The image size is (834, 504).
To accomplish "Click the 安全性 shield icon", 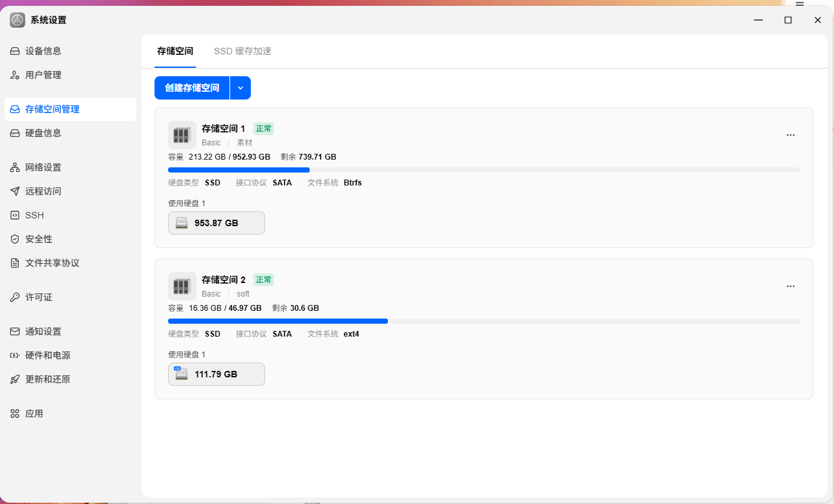I will [15, 239].
